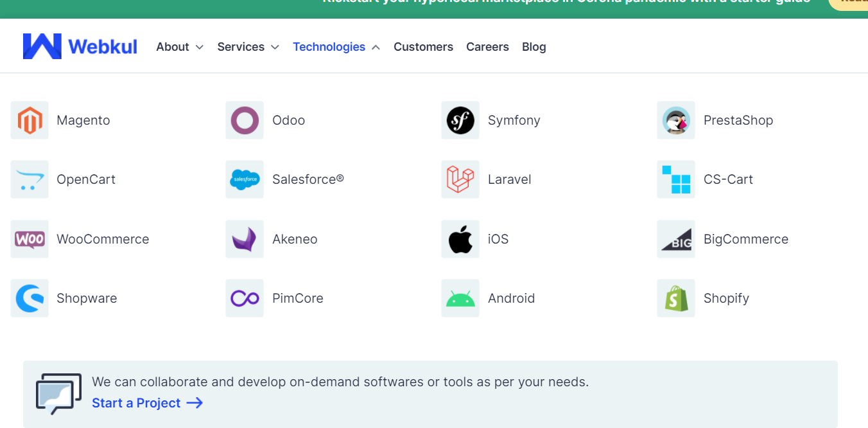Viewport: 868px width, 428px height.
Task: Open the CS-Cart technology link
Action: (728, 179)
